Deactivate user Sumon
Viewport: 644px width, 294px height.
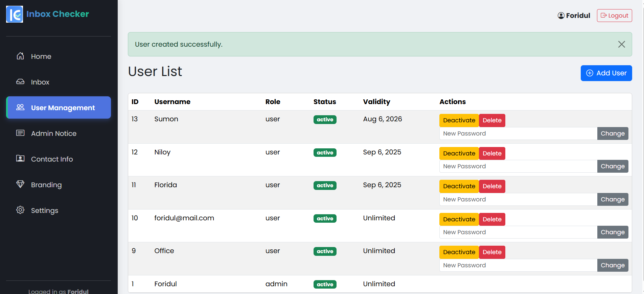(x=459, y=120)
